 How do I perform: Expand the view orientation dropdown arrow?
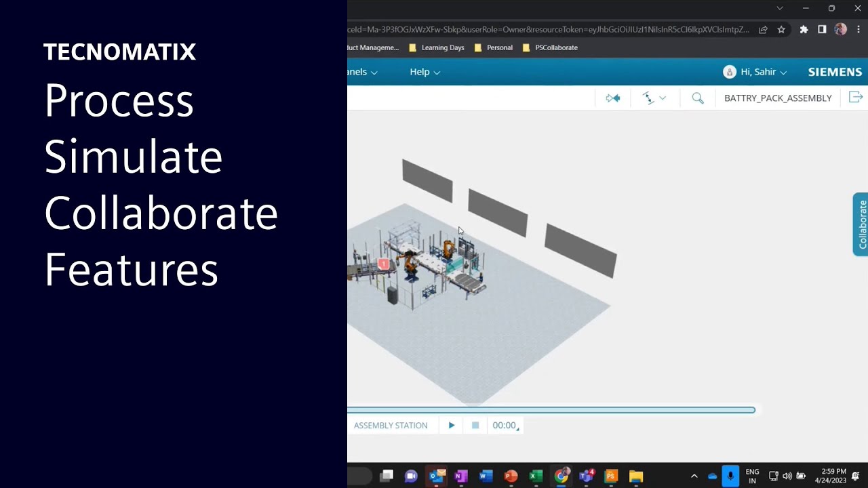click(x=663, y=98)
